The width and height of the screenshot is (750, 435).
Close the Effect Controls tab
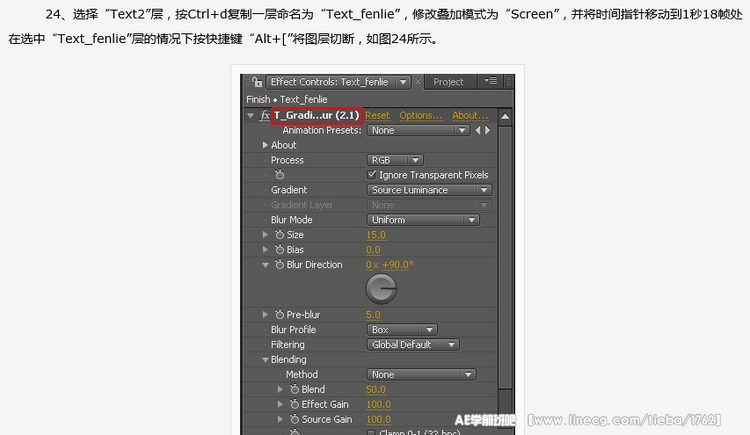418,82
